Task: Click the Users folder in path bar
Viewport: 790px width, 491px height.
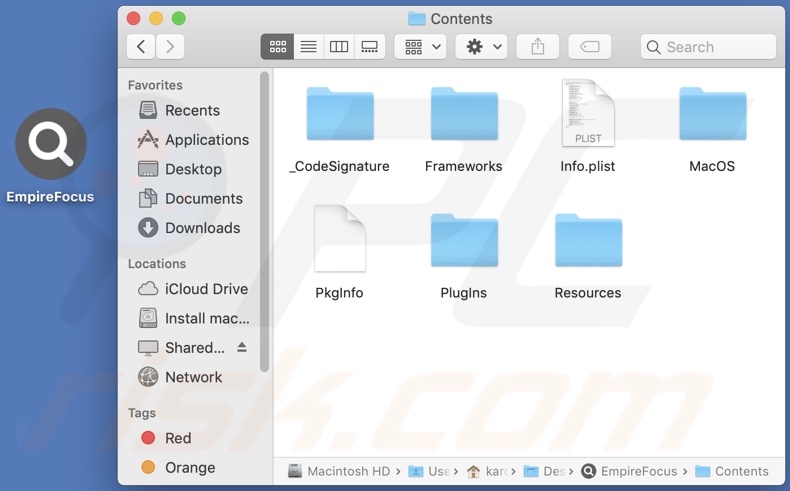Action: click(429, 471)
